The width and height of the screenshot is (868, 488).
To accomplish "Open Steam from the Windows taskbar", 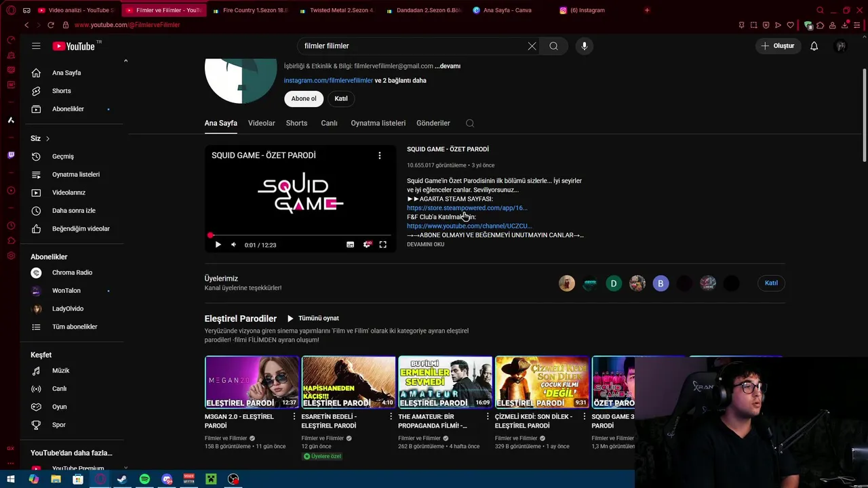I will [x=122, y=479].
